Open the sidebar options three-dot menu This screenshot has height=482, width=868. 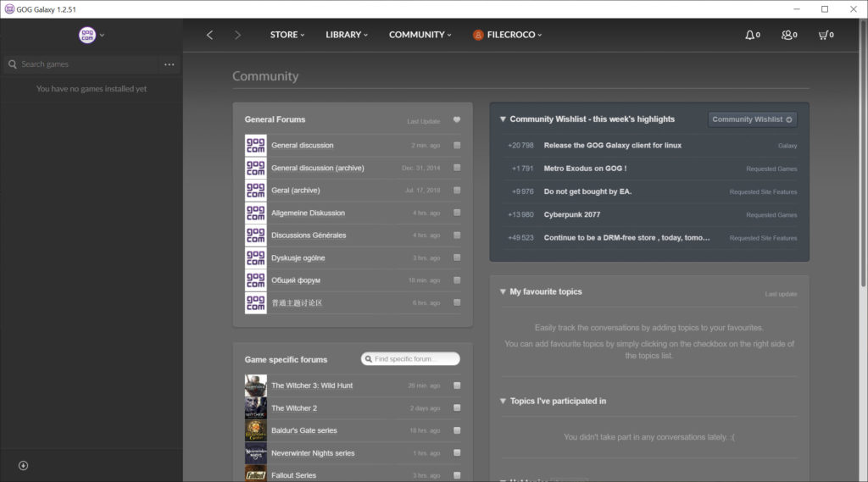pos(169,64)
